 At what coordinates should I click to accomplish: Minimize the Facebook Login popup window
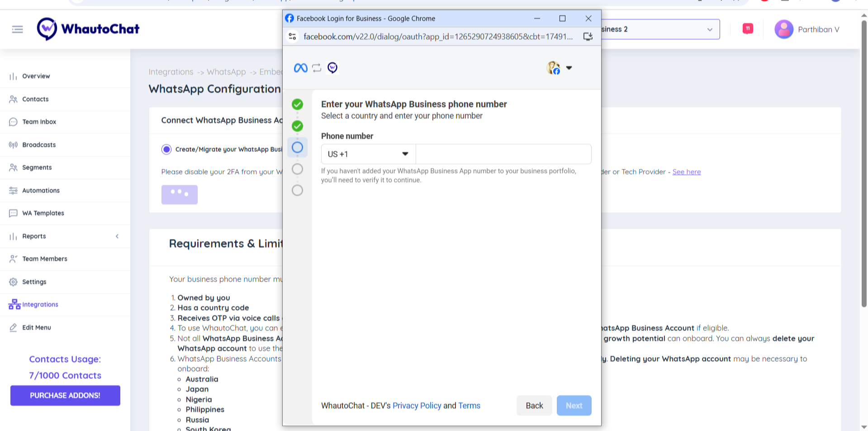537,19
